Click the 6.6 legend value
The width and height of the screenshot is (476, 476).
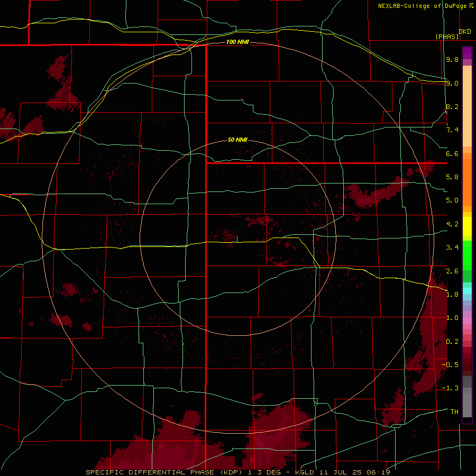452,153
